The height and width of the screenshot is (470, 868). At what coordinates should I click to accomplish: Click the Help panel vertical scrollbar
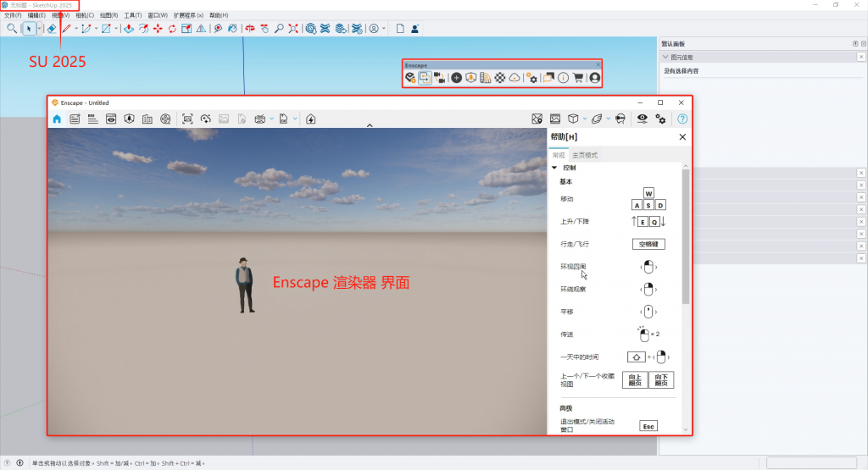click(x=686, y=236)
